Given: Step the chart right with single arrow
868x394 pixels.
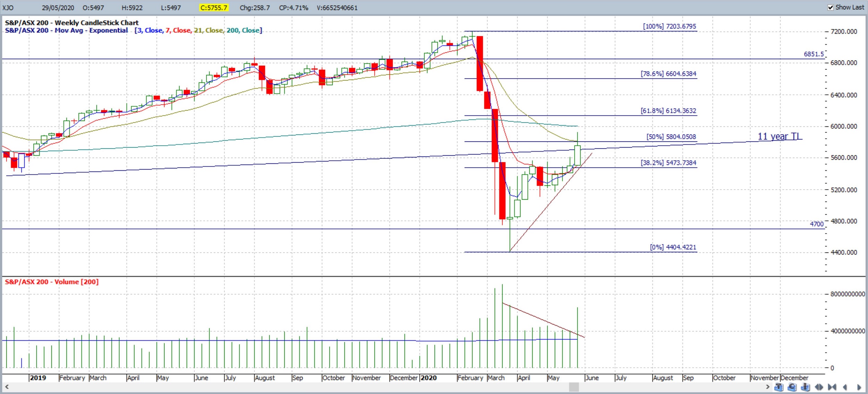Looking at the screenshot, I should (859, 387).
